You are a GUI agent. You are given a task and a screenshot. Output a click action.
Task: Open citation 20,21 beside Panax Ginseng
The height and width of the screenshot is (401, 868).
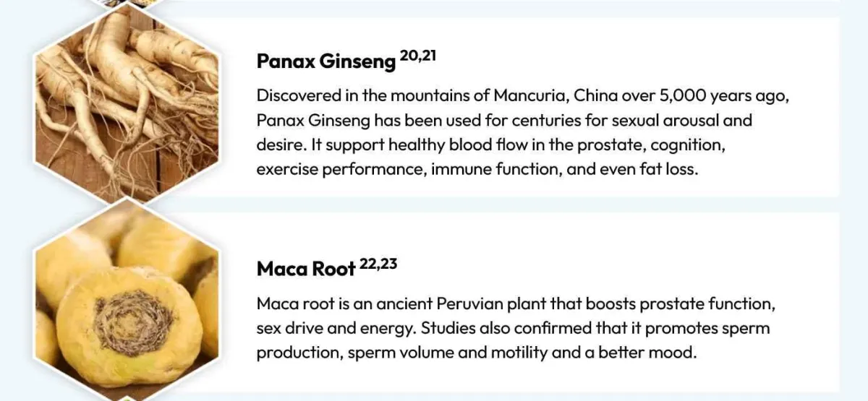pyautogui.click(x=417, y=56)
